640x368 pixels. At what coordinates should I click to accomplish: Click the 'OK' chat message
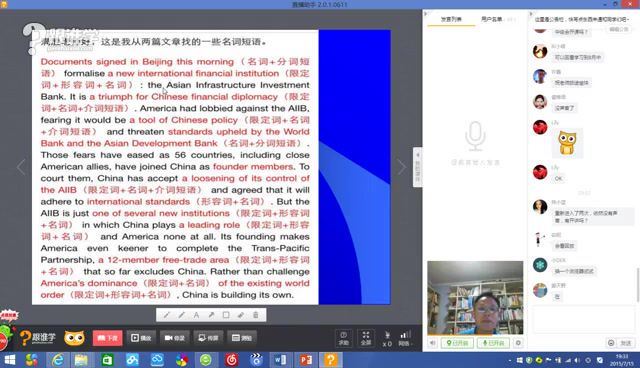click(x=558, y=178)
